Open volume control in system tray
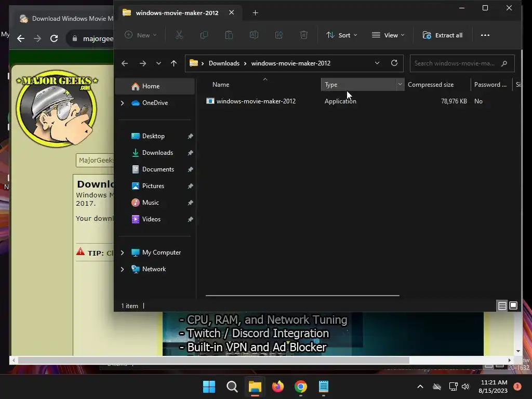This screenshot has height=399, width=532. [465, 387]
